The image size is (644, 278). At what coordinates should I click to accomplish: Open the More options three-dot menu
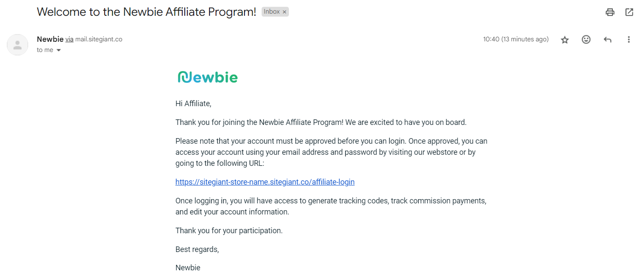[628, 40]
